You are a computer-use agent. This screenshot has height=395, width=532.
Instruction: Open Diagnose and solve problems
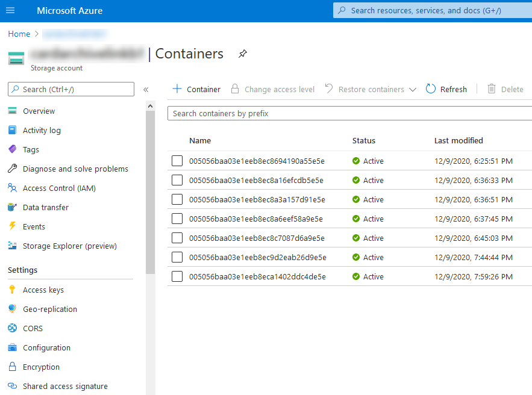pyautogui.click(x=75, y=169)
